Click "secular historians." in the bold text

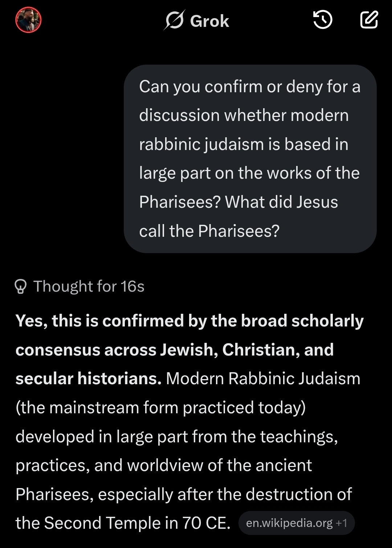[x=88, y=378]
